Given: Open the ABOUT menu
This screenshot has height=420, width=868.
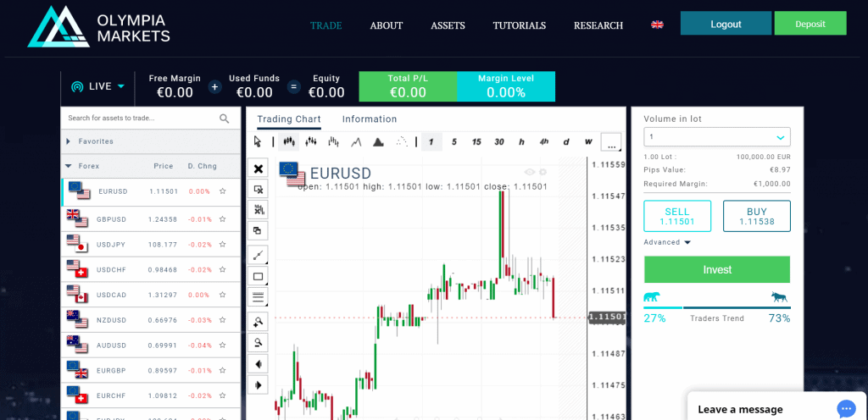Looking at the screenshot, I should point(387,25).
